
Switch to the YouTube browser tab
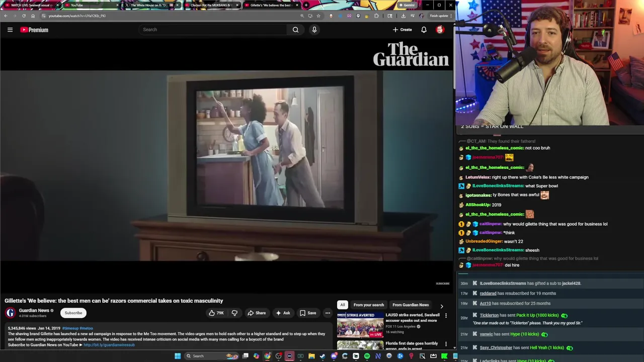pyautogui.click(x=91, y=5)
